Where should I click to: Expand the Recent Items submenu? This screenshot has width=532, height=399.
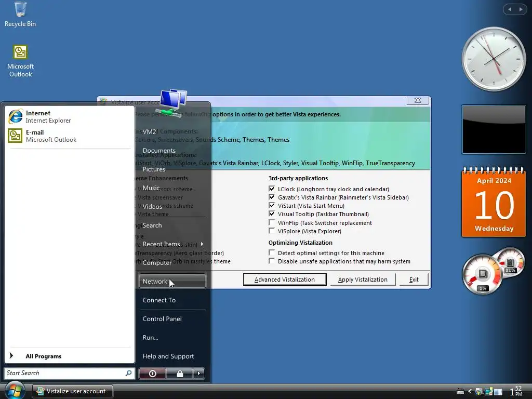pos(172,244)
